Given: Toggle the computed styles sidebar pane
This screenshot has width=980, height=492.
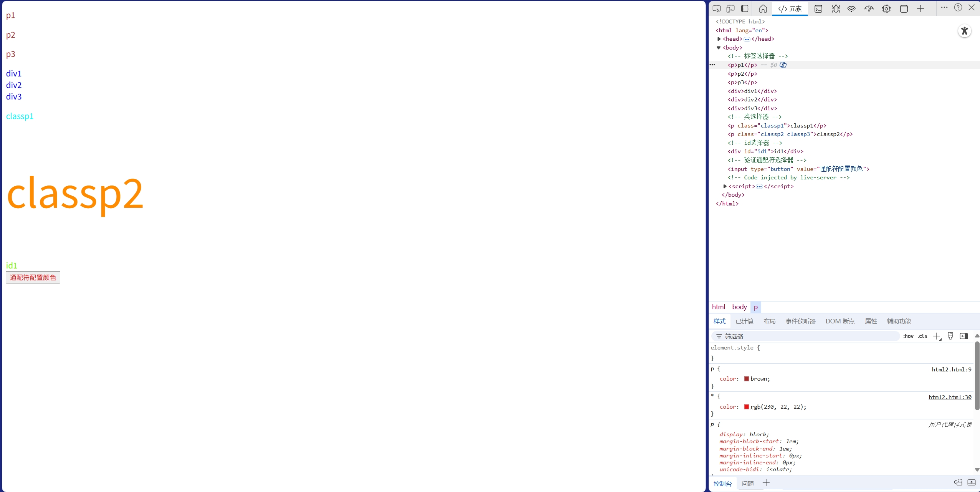Looking at the screenshot, I should (x=963, y=336).
